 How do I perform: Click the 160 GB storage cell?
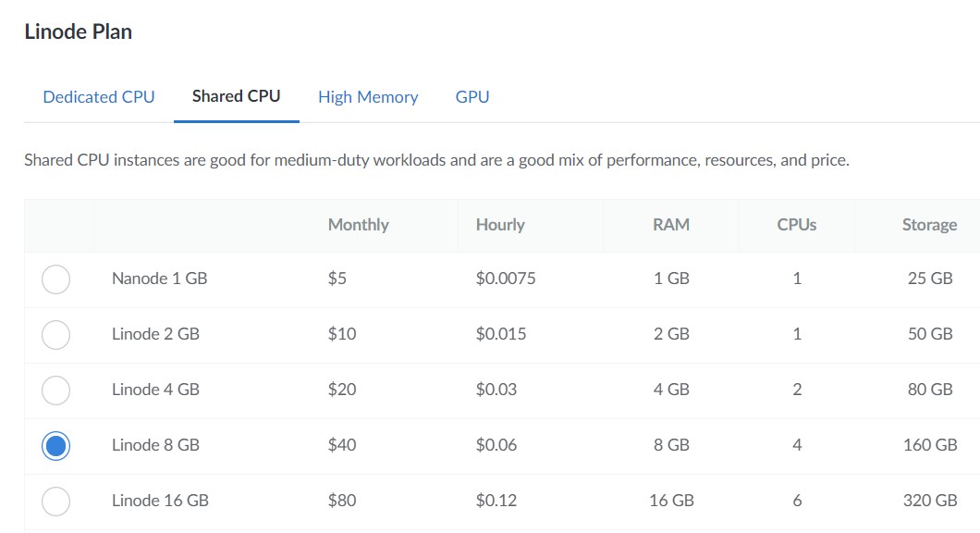tap(930, 445)
